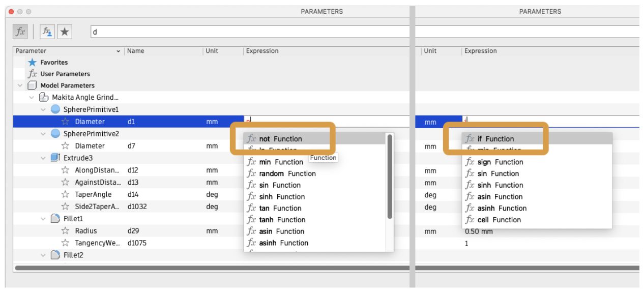Click the box icon beside Model Parameters
Screen dimensions: 644x293
(x=33, y=85)
